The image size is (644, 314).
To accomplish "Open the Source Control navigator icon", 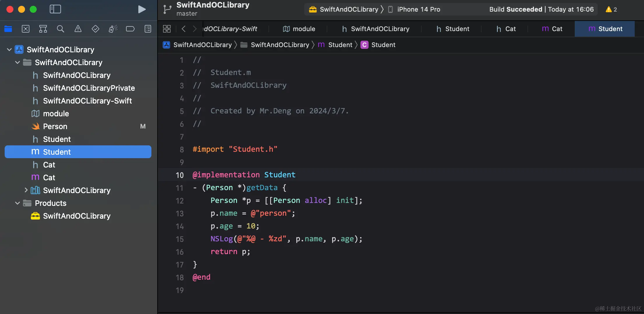I will (x=26, y=29).
